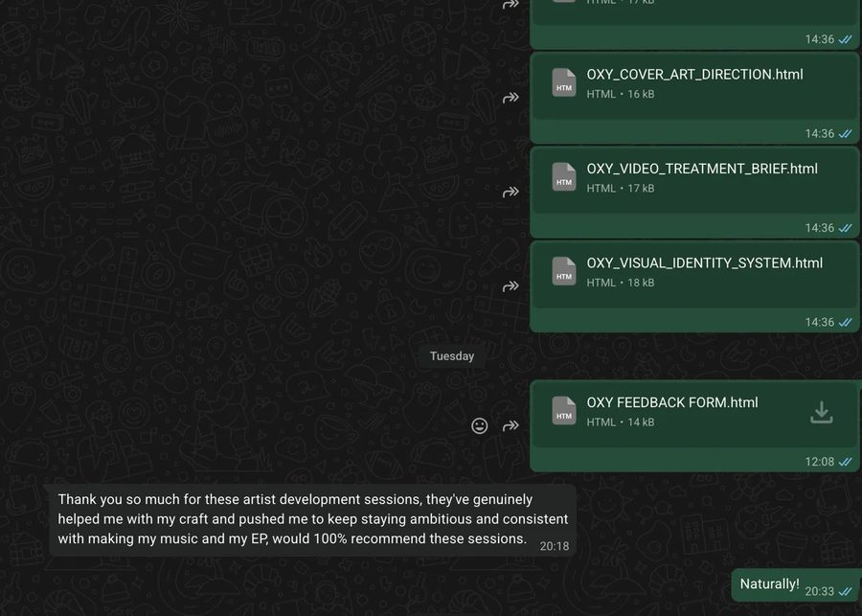Click the 'HTML · 14 kB' size label
This screenshot has height=616, width=862.
pos(621,422)
